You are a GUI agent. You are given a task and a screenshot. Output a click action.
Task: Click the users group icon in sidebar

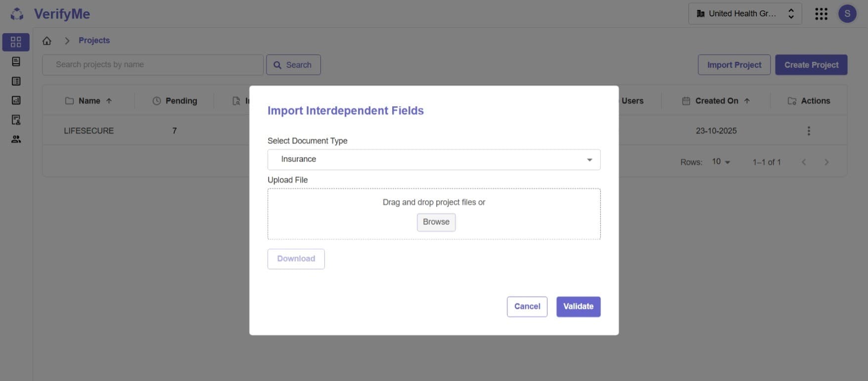16,139
